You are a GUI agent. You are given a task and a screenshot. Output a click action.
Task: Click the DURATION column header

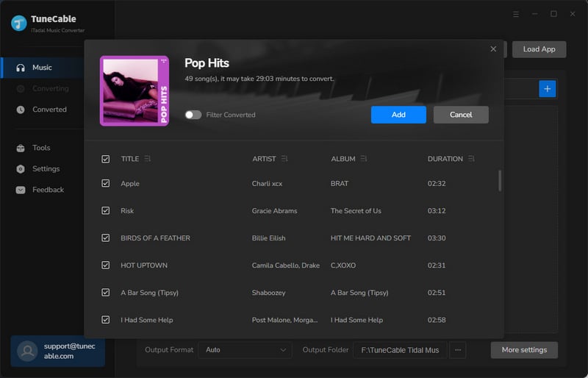pyautogui.click(x=445, y=159)
